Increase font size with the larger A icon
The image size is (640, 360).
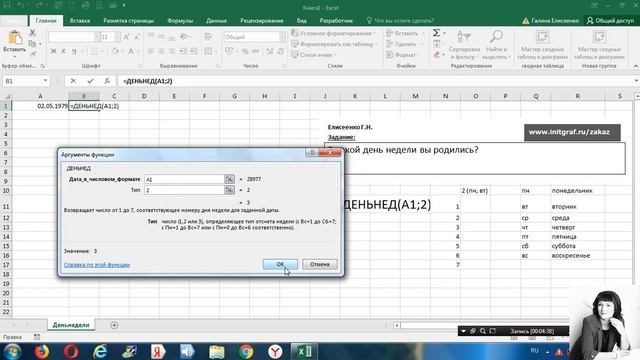(x=127, y=37)
